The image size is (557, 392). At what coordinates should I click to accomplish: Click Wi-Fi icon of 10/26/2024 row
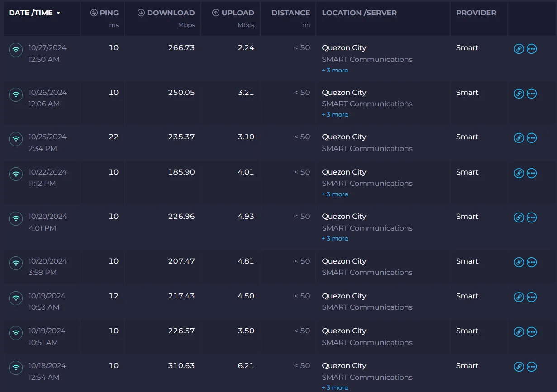(x=16, y=95)
